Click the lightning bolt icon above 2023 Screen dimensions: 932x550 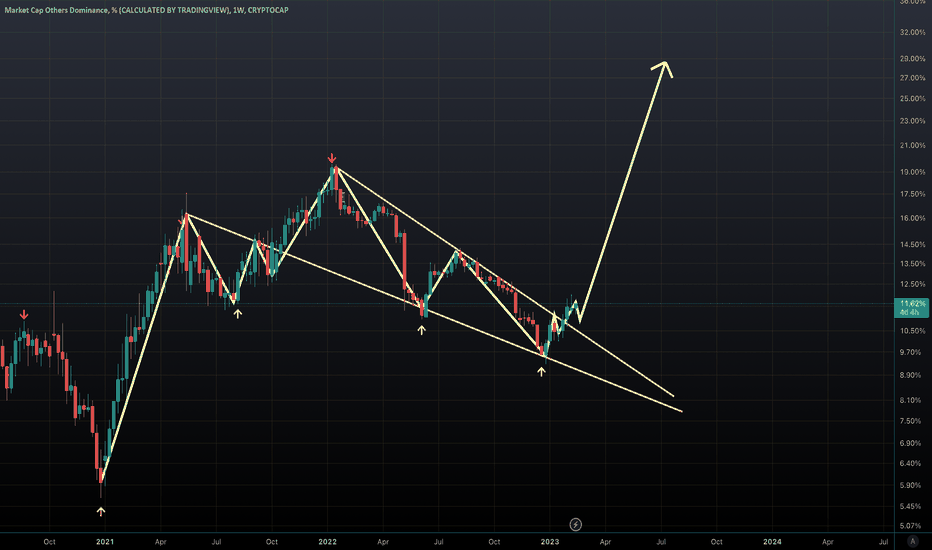[575, 524]
